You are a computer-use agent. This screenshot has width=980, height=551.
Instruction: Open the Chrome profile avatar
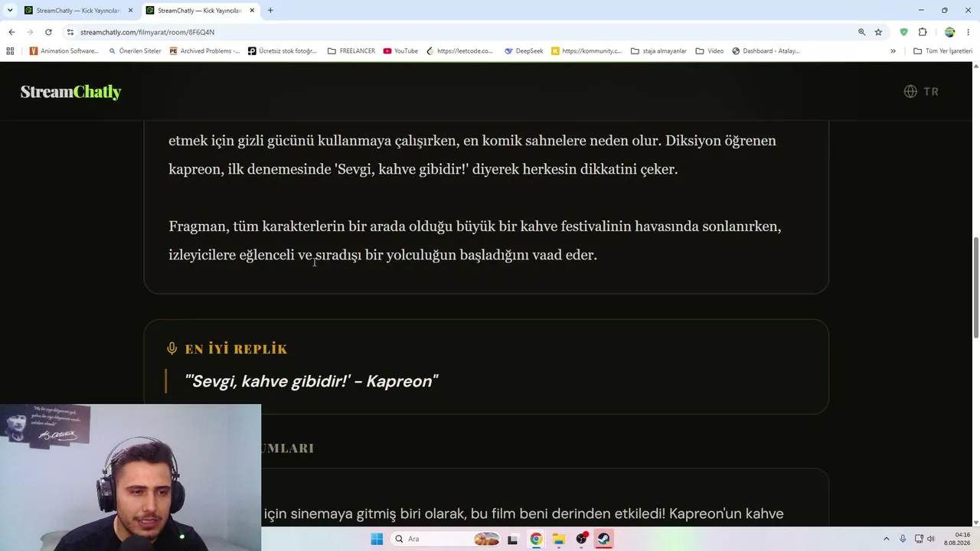[x=949, y=32]
